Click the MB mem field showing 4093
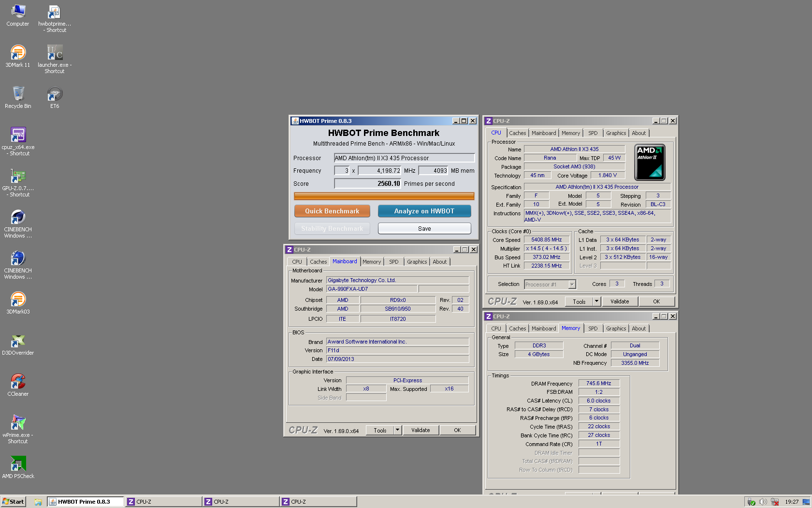The image size is (812, 508). tap(434, 170)
